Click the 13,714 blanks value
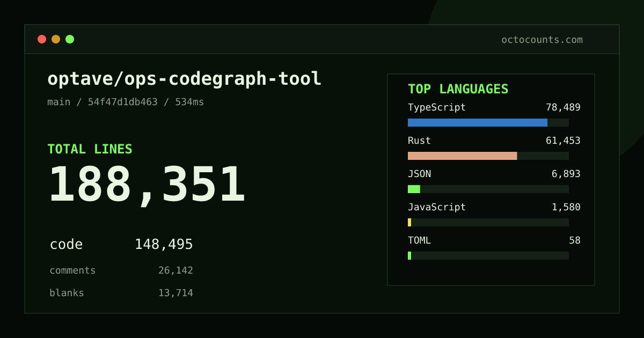This screenshot has width=644, height=338. (x=175, y=293)
